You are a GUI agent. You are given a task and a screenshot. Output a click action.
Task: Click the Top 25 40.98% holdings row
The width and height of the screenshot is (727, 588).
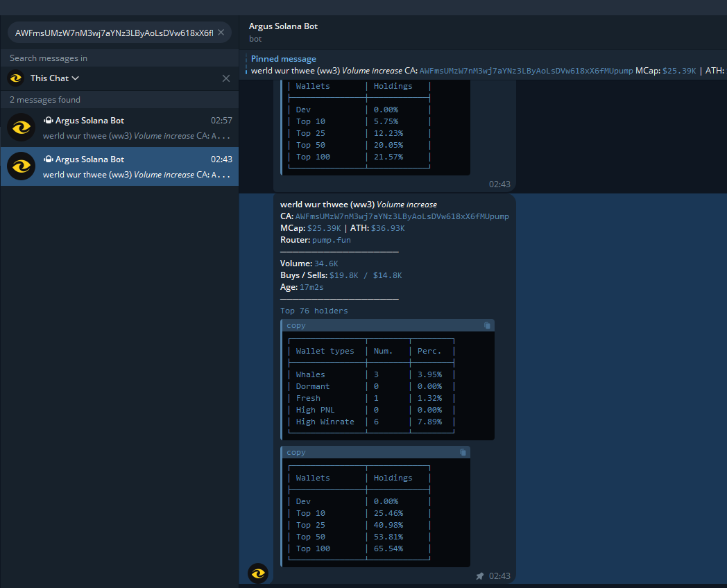tap(359, 525)
